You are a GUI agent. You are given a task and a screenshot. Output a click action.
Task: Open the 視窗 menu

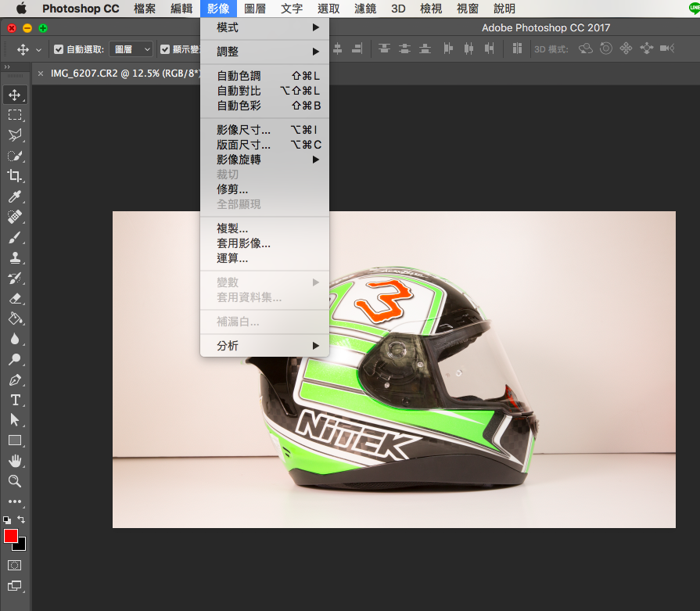(468, 9)
